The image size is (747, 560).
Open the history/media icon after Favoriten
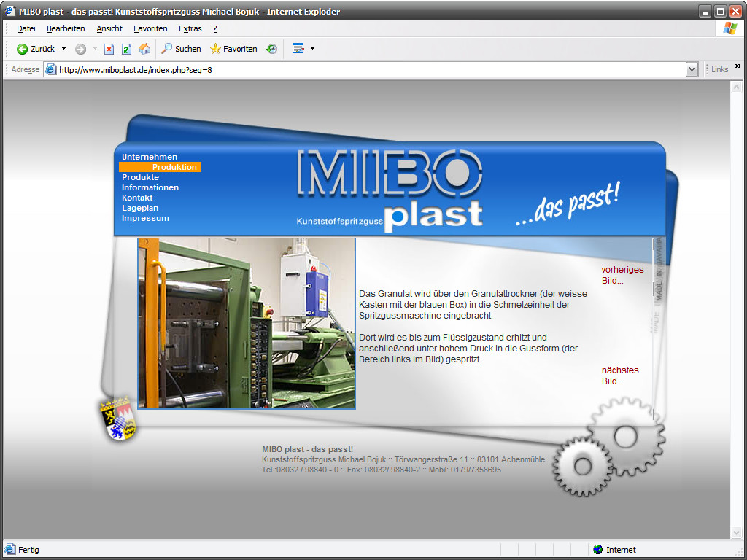pos(271,49)
